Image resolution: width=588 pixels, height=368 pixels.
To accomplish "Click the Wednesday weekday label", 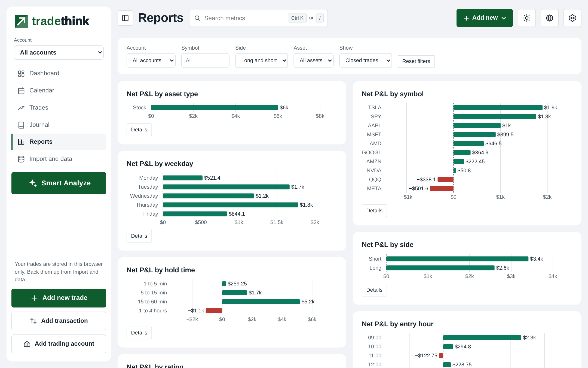I will [144, 196].
